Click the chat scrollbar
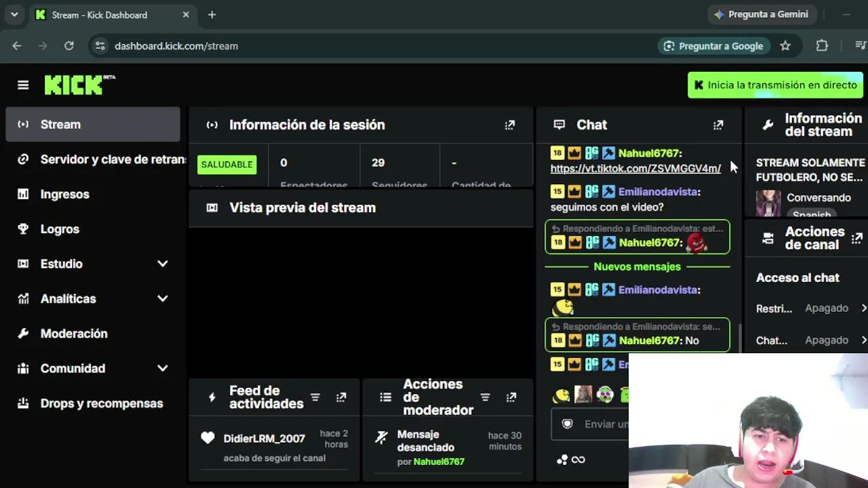 (740, 337)
